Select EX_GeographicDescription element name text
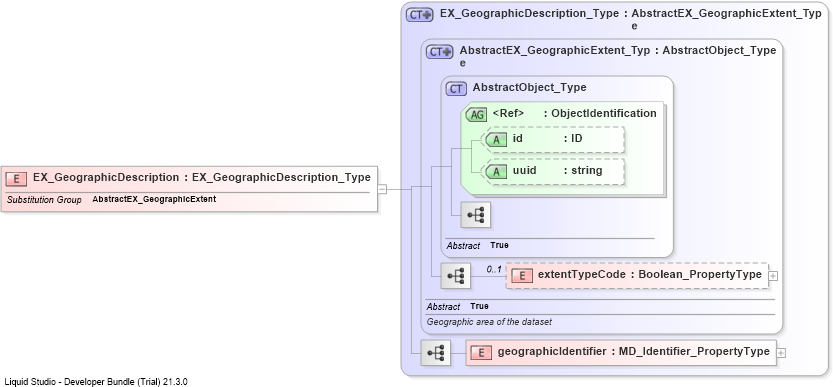 coord(106,178)
